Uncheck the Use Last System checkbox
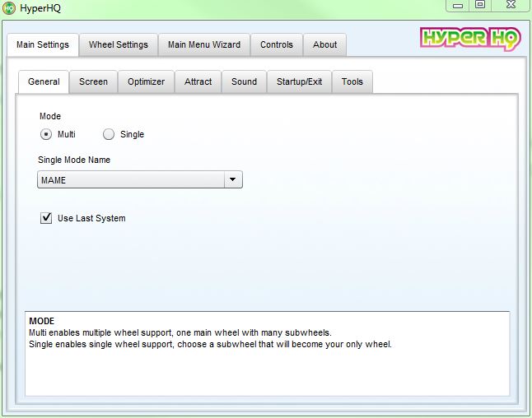The image size is (532, 418). click(46, 218)
